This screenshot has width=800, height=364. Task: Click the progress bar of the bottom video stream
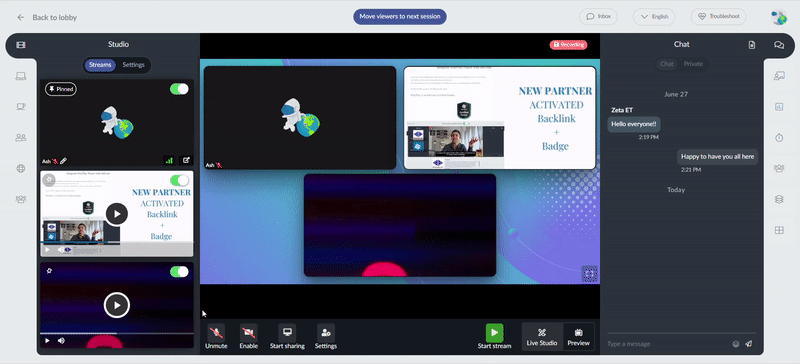pos(117,333)
